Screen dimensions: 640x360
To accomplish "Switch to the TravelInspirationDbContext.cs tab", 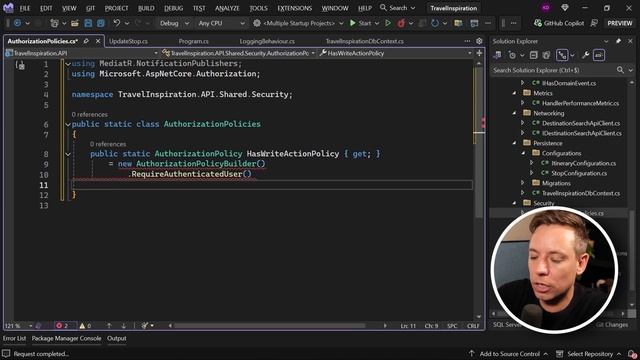I will [x=364, y=41].
